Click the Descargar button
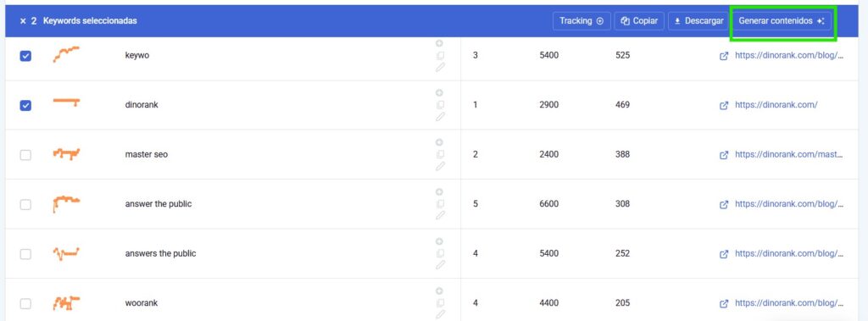This screenshot has height=321, width=868. [698, 21]
